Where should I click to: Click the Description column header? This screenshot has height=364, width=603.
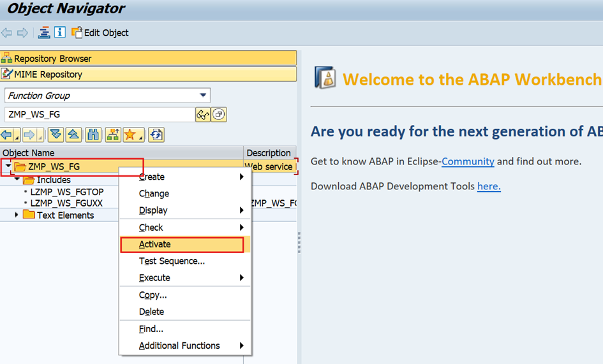[270, 152]
